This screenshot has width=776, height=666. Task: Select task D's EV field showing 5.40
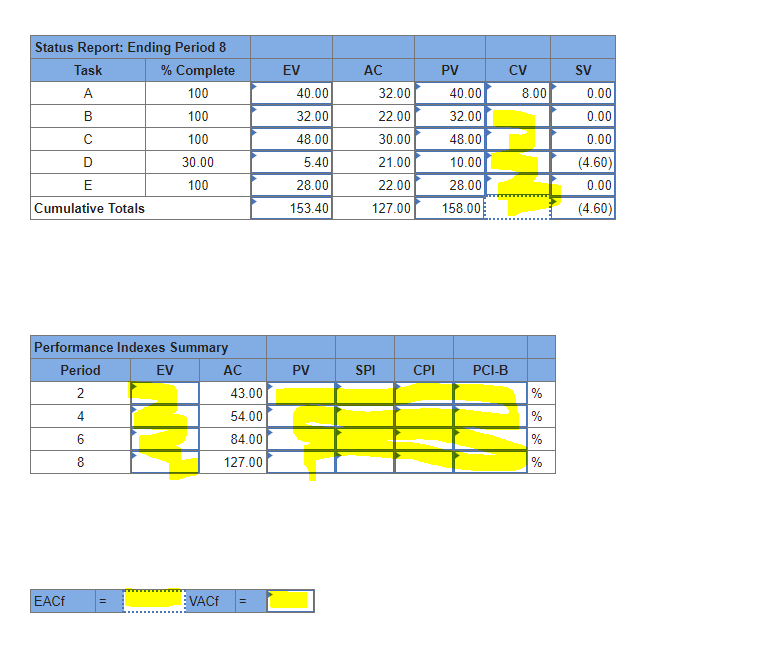pos(291,162)
